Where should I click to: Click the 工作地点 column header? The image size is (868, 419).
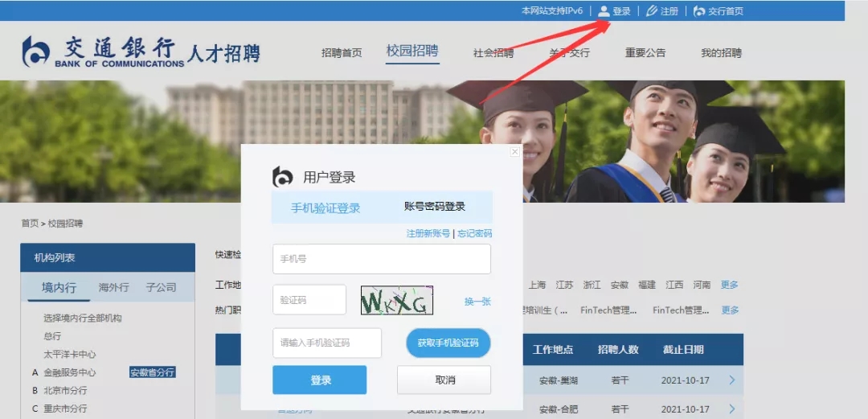pos(552,350)
